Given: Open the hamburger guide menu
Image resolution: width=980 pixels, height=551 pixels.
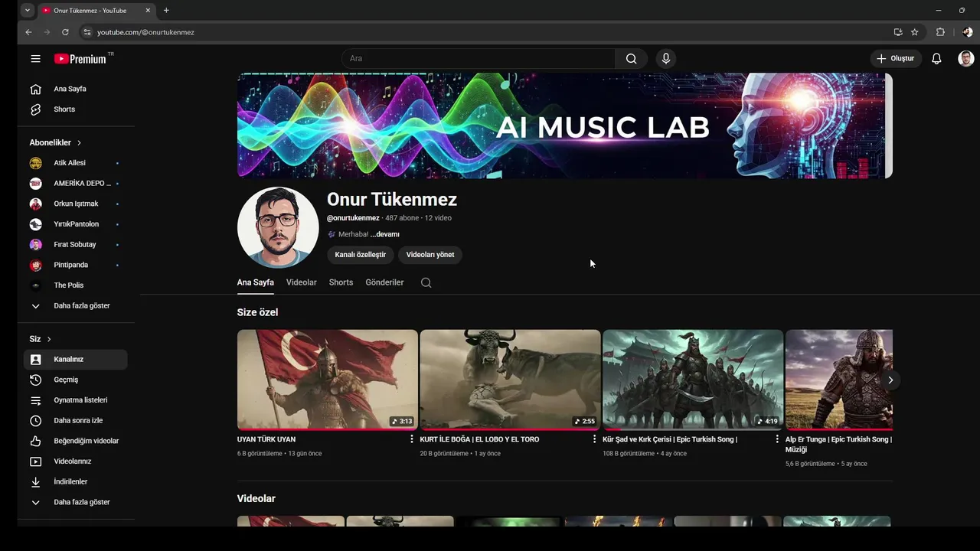Looking at the screenshot, I should pyautogui.click(x=35, y=59).
